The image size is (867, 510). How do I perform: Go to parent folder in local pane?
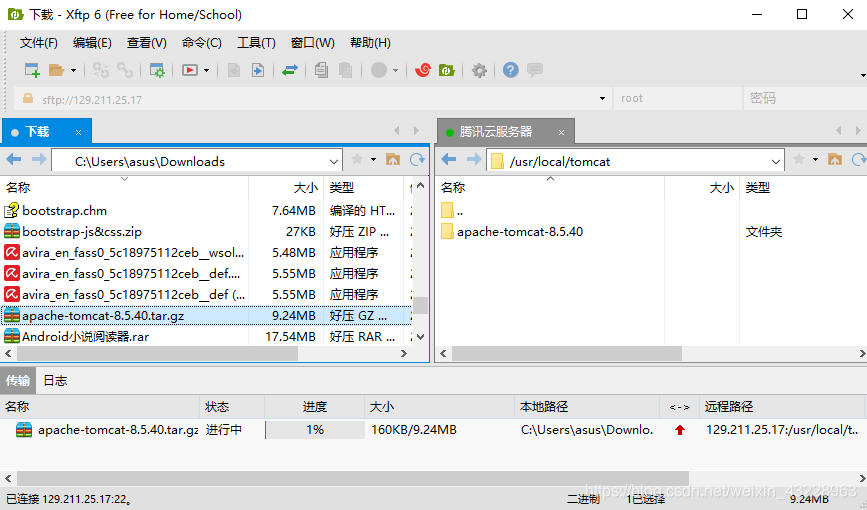393,160
